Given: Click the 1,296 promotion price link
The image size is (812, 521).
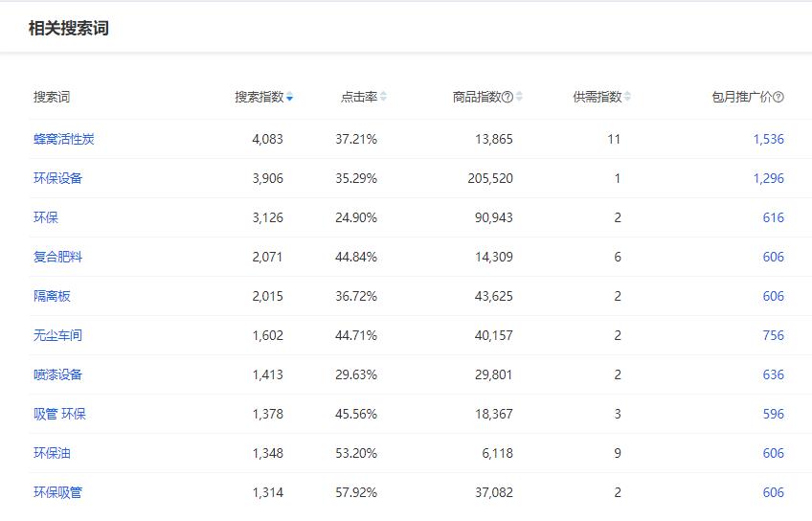Looking at the screenshot, I should pos(768,178).
